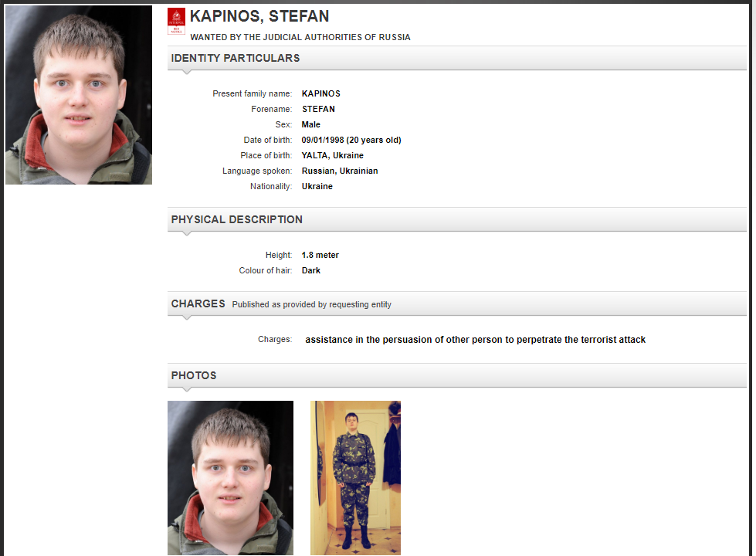
Task: Select the date of birth value 09/01/1998
Action: [323, 140]
